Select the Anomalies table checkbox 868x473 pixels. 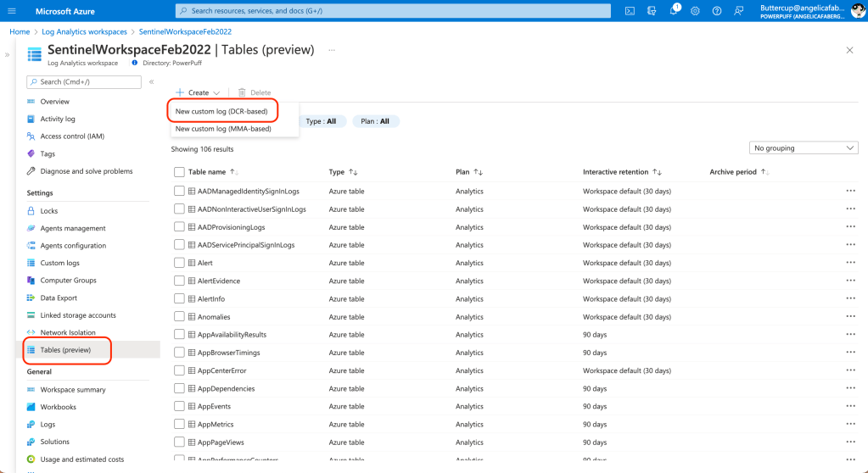(179, 316)
